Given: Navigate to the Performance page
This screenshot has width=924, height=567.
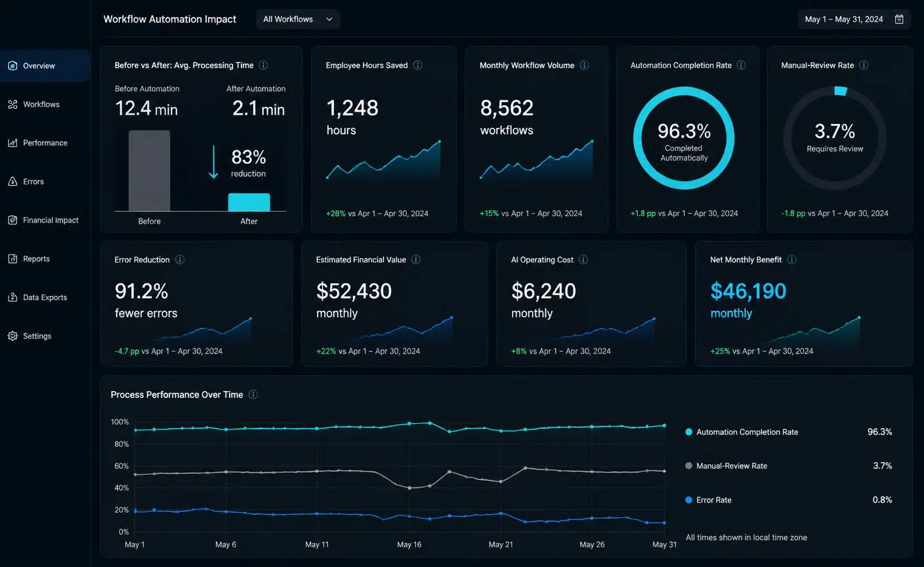Looking at the screenshot, I should click(45, 143).
